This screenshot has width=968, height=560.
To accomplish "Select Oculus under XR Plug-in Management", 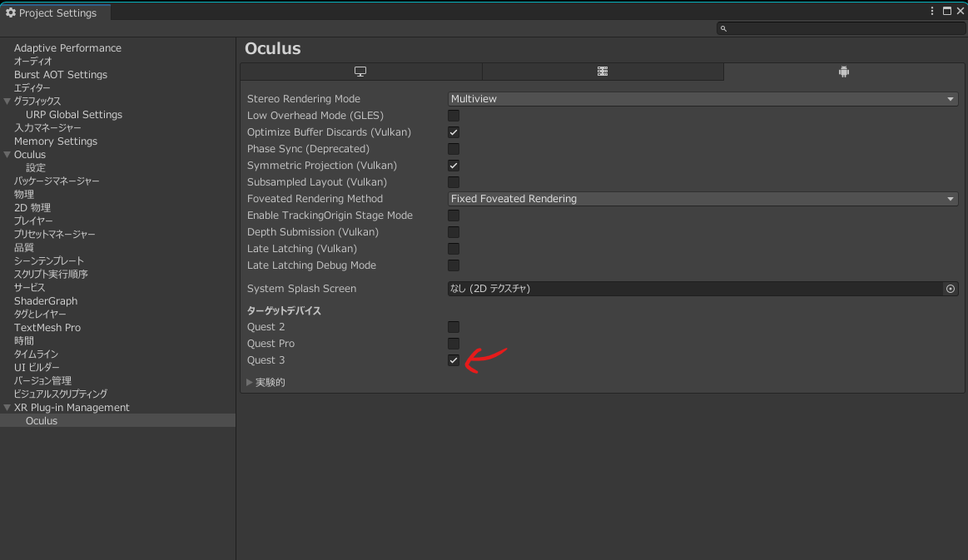I will click(42, 420).
